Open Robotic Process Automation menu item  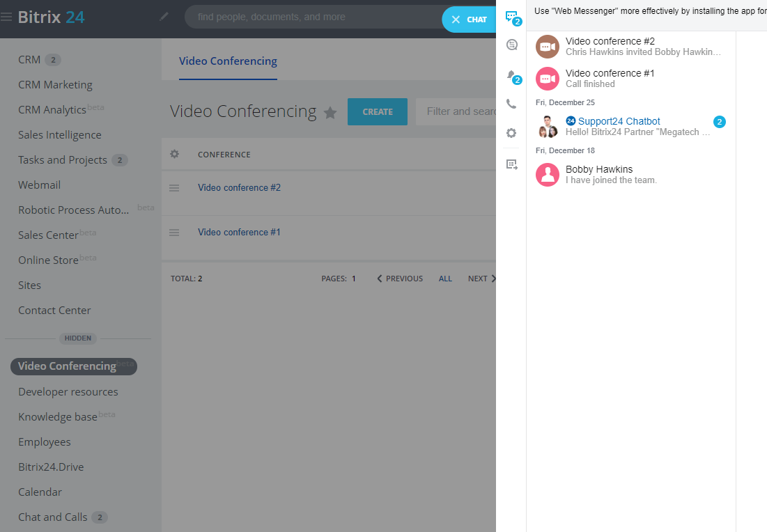74,210
